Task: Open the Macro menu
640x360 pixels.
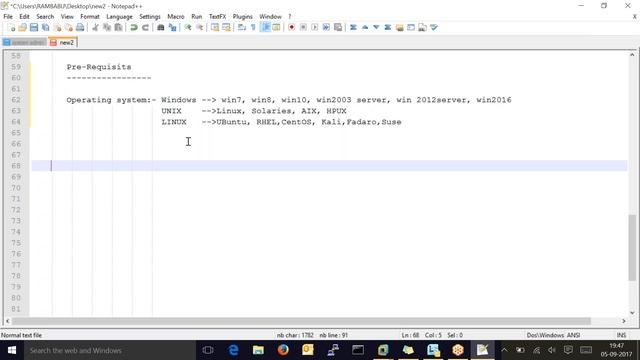Action: [x=176, y=17]
